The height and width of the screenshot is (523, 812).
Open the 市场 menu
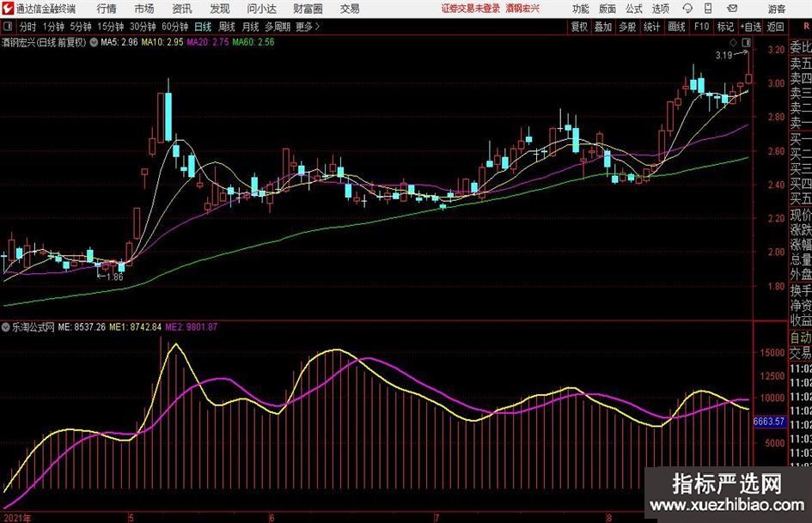[144, 9]
